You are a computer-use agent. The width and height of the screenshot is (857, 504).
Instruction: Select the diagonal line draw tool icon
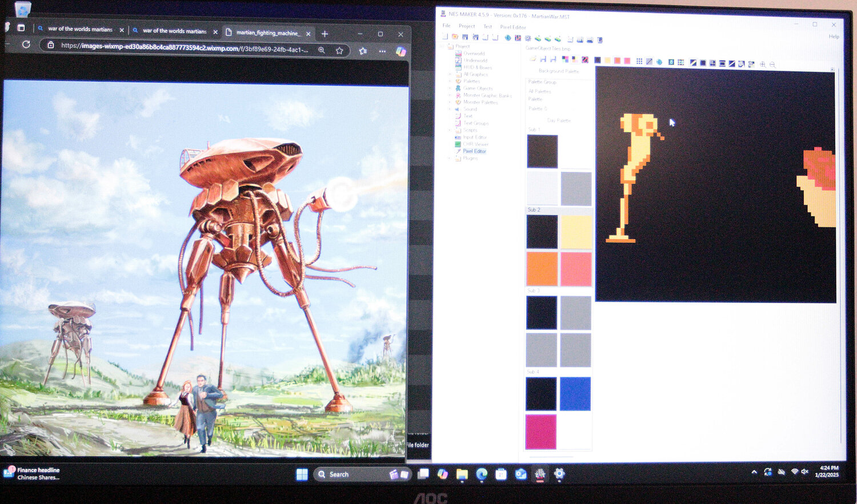point(649,61)
